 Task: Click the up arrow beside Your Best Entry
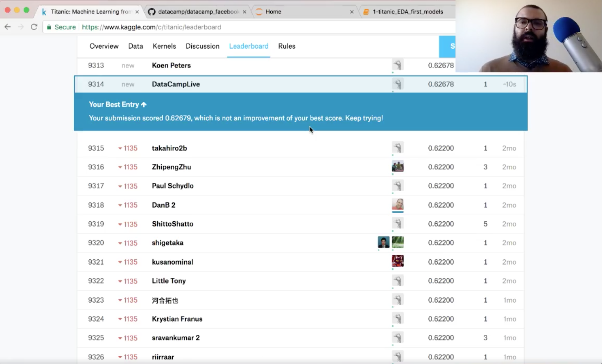tap(144, 105)
